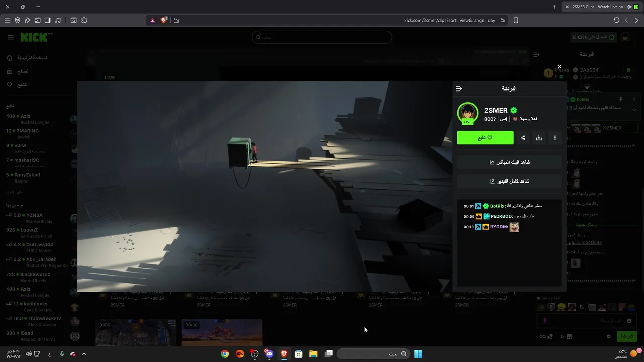Open the following heart sidebar item

point(17,84)
